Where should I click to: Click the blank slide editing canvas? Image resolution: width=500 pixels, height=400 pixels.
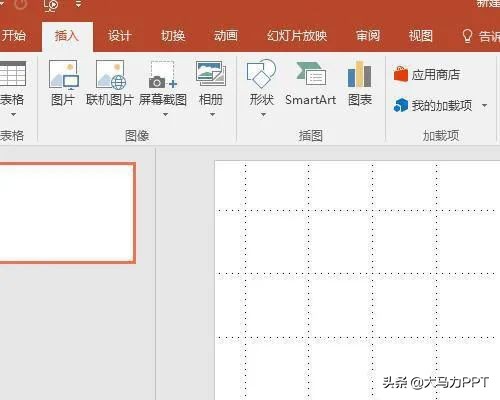pyautogui.click(x=357, y=280)
